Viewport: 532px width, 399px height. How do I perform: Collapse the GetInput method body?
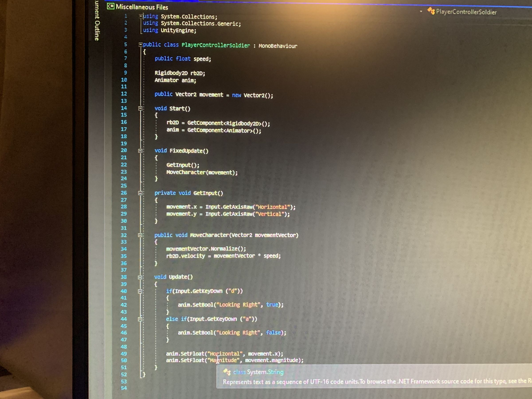141,193
